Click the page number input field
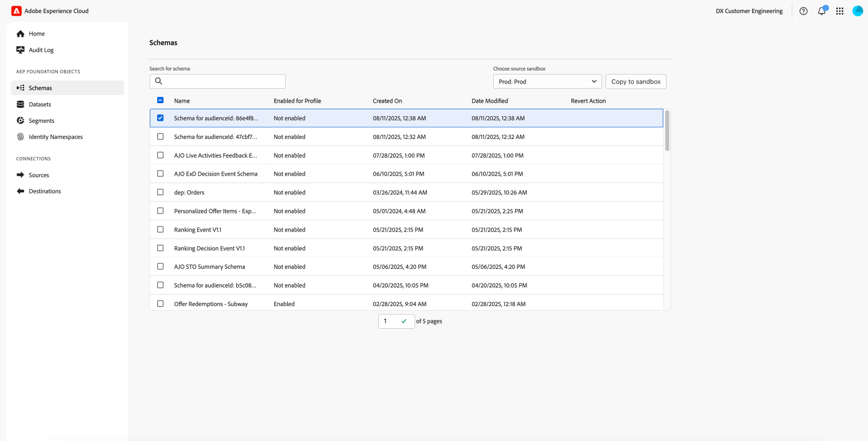 tap(396, 321)
